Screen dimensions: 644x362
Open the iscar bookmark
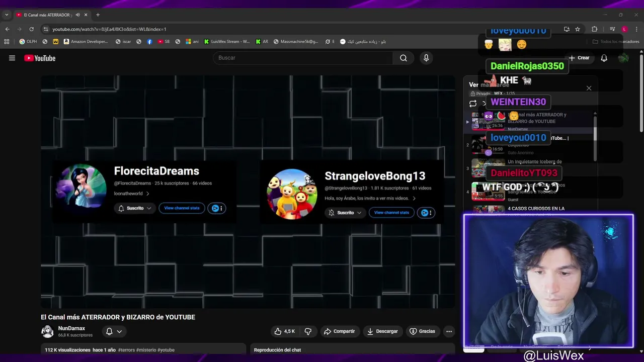coord(123,42)
